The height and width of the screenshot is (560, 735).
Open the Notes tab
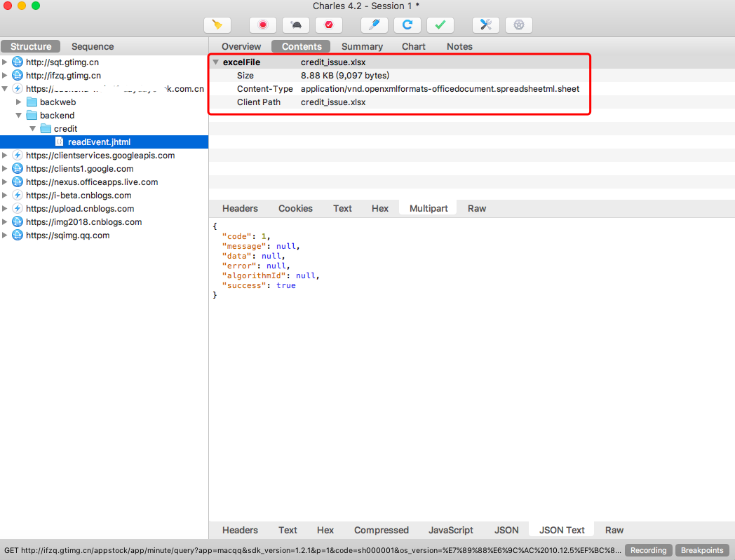[x=459, y=46]
